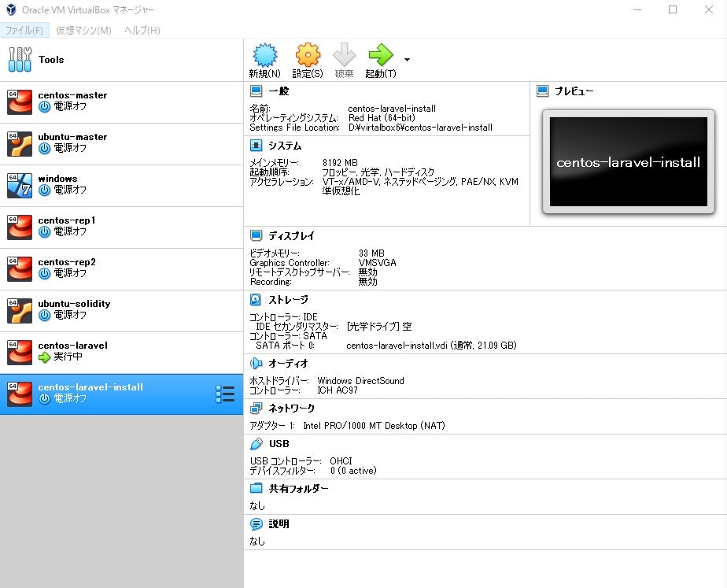The height and width of the screenshot is (588, 727).
Task: Select the centos-rep2 virtual machine
Action: tap(121, 269)
